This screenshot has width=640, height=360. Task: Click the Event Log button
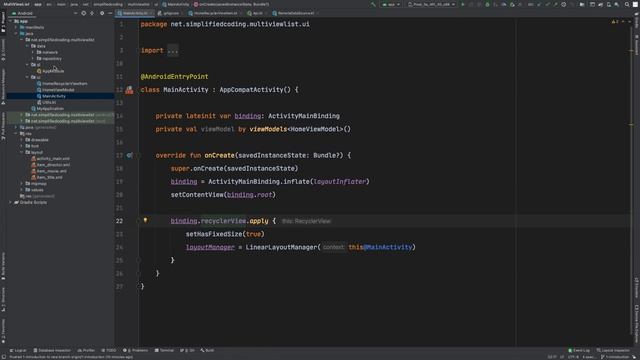pos(579,350)
